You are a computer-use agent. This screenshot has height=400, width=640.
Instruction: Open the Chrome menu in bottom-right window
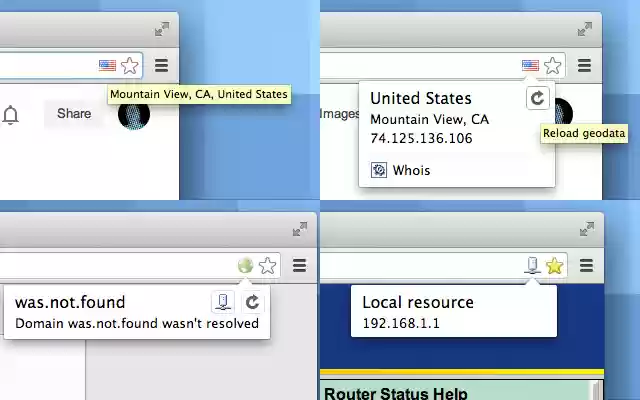[x=587, y=266]
